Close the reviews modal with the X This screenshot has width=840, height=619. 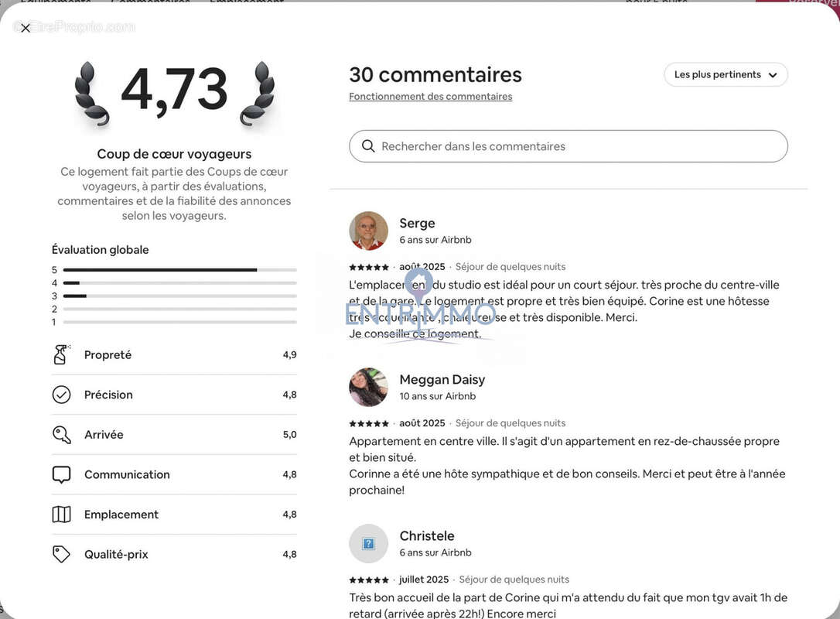26,29
